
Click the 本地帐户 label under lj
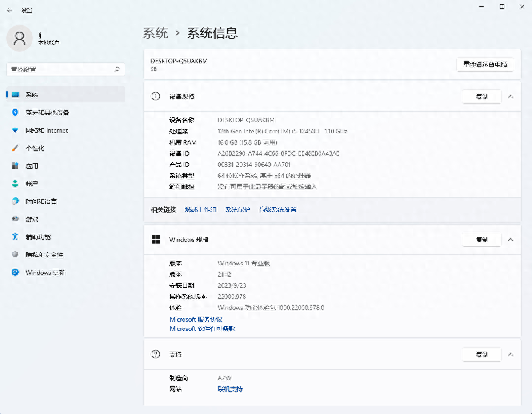(x=49, y=43)
